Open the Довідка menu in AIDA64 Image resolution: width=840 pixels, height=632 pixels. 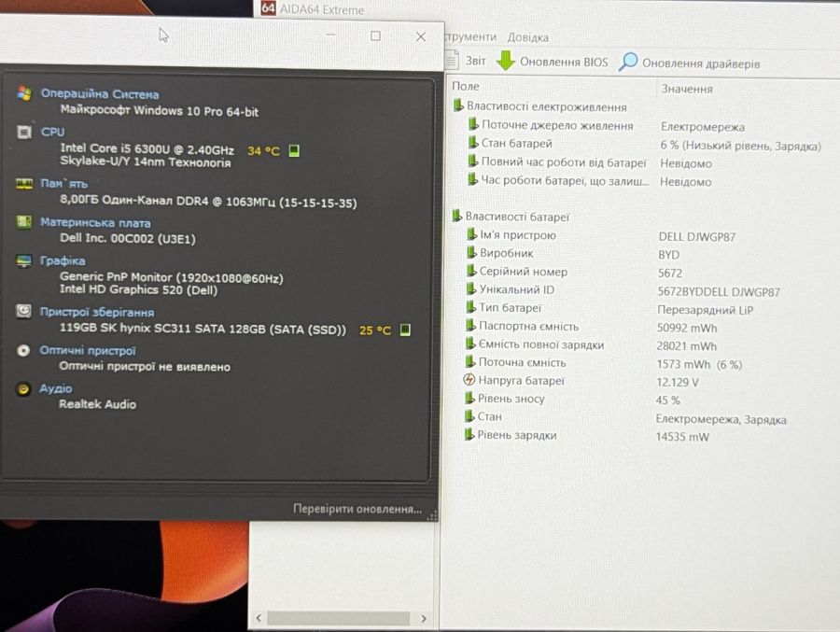tap(527, 37)
